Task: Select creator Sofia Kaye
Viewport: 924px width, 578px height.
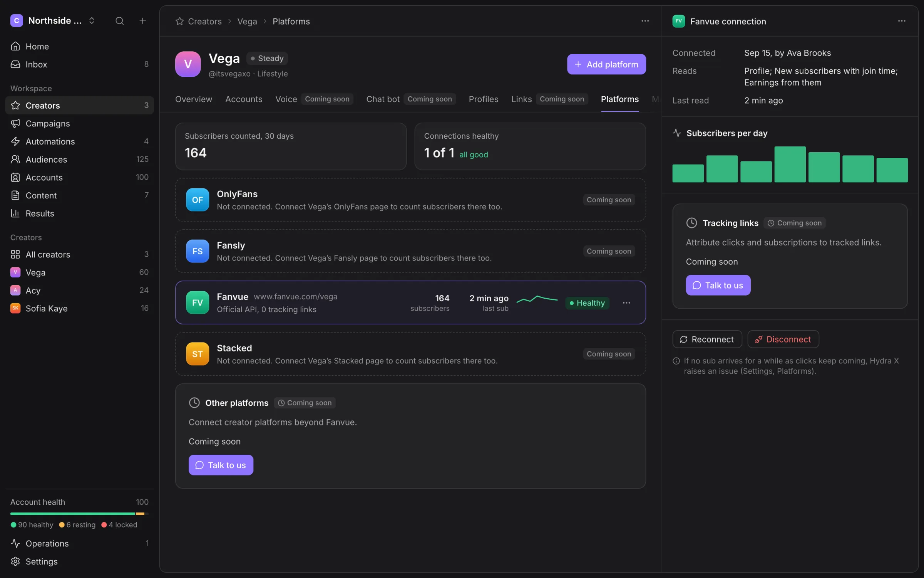Action: coord(79,308)
